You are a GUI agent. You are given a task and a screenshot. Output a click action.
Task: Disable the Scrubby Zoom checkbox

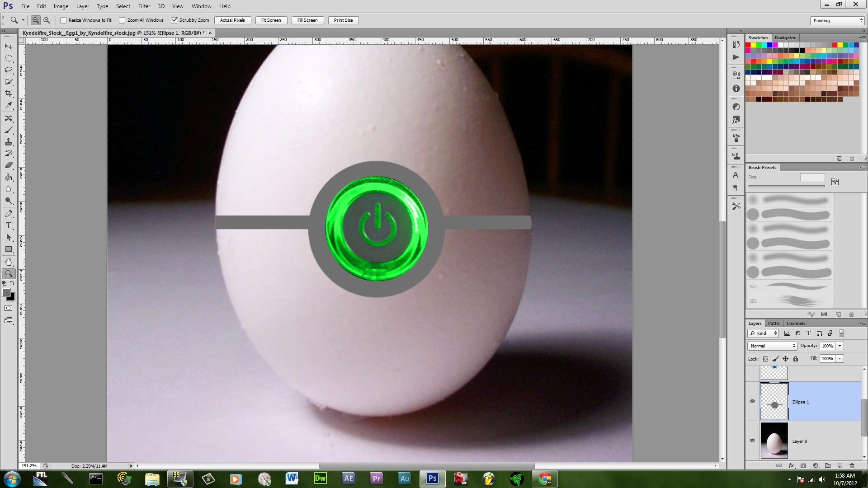point(174,20)
